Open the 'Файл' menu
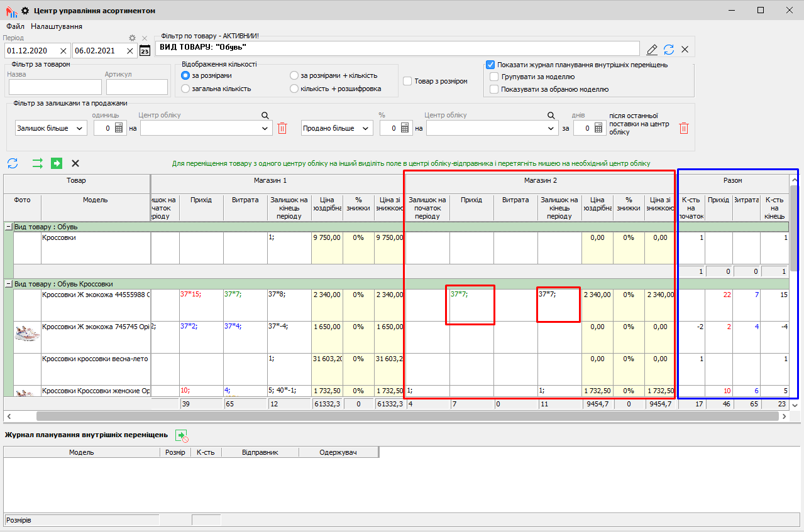 (x=15, y=26)
